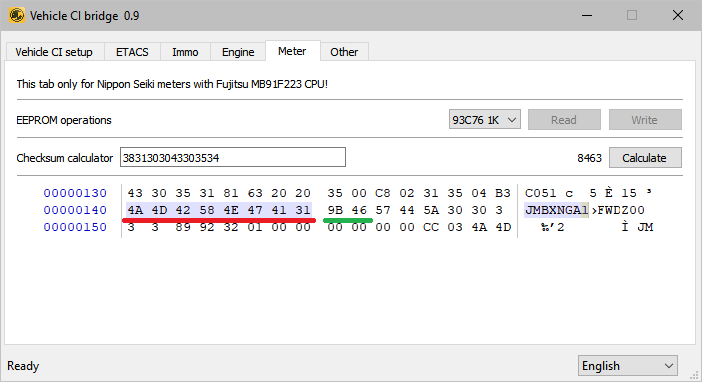Open the English language dropdown
702x382 pixels.
tap(628, 366)
